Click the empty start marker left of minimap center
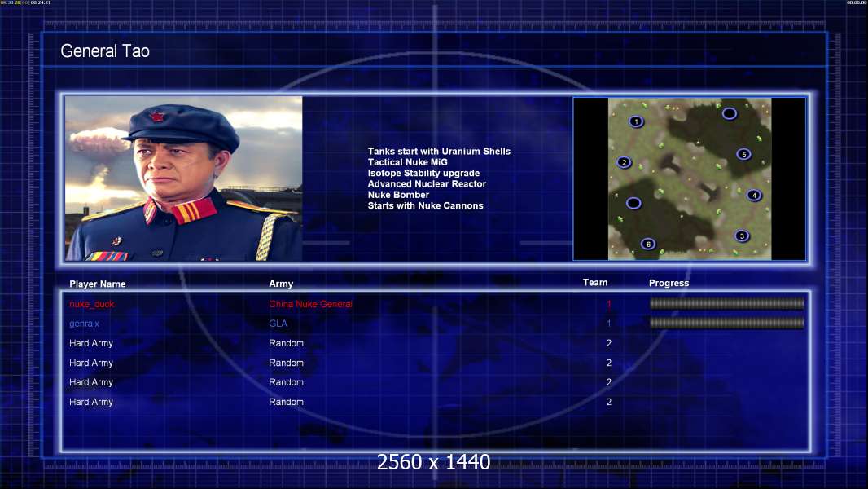868x489 pixels. tap(633, 203)
